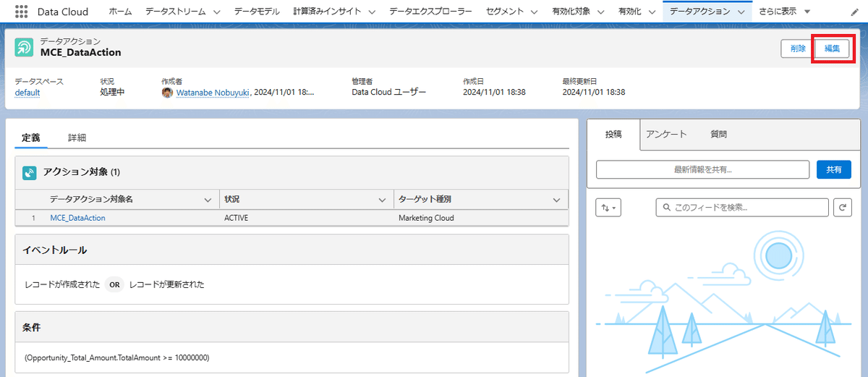Click the MCE_DataAction header data action icon
The image size is (868, 377).
tap(24, 47)
